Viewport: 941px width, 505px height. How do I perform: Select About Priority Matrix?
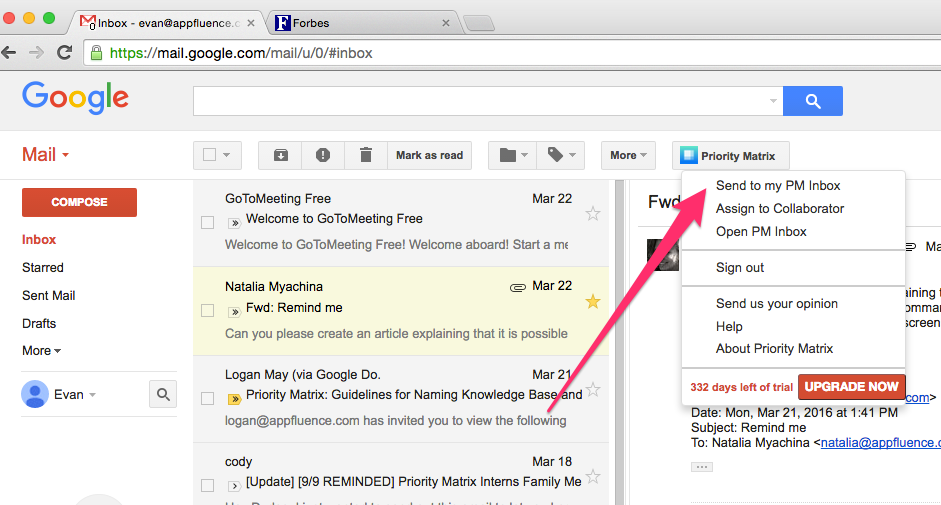click(x=774, y=348)
